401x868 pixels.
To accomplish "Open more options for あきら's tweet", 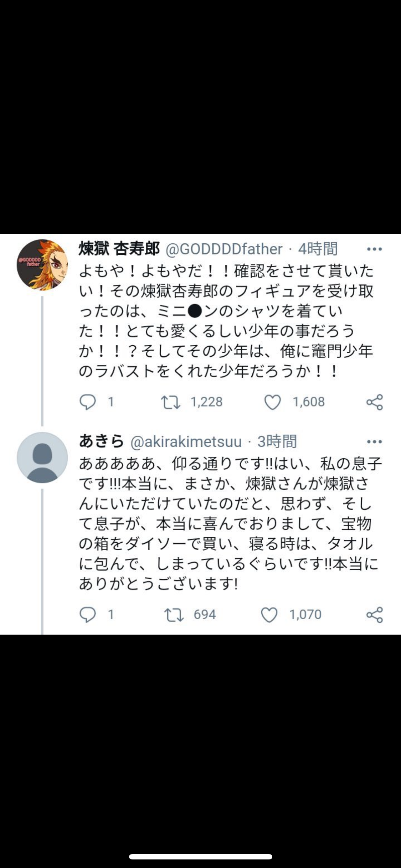I will 374,441.
